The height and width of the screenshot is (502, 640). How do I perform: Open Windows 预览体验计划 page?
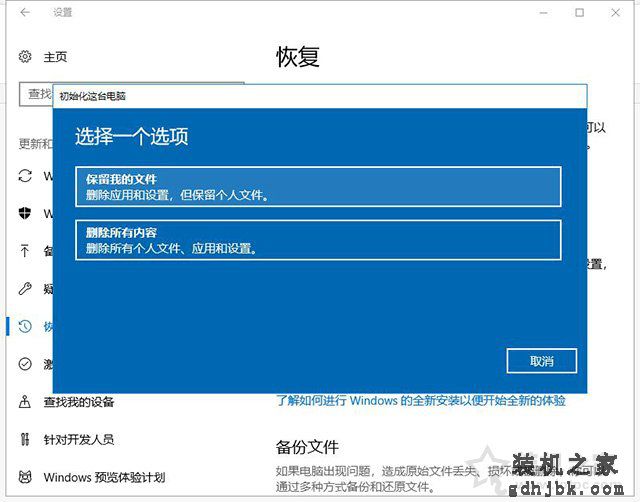[104, 477]
